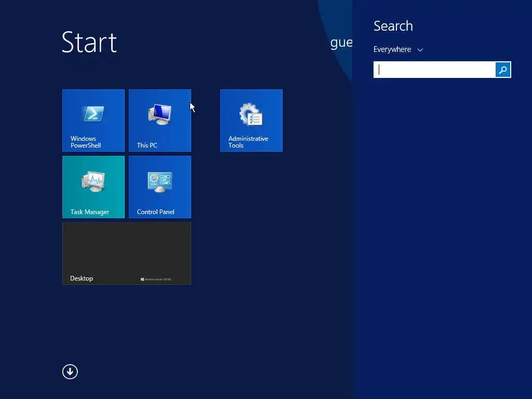Screen dimensions: 532x399
Task: Show all apps with down arrow button
Action: pos(70,372)
